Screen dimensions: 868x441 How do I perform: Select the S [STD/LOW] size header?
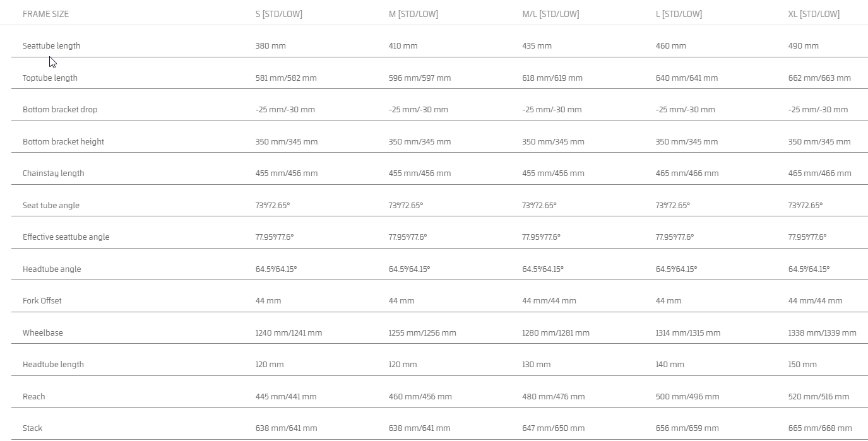point(278,14)
